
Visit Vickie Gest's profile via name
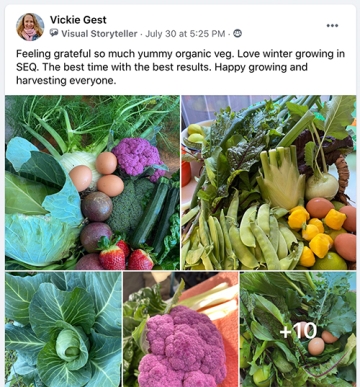78,20
